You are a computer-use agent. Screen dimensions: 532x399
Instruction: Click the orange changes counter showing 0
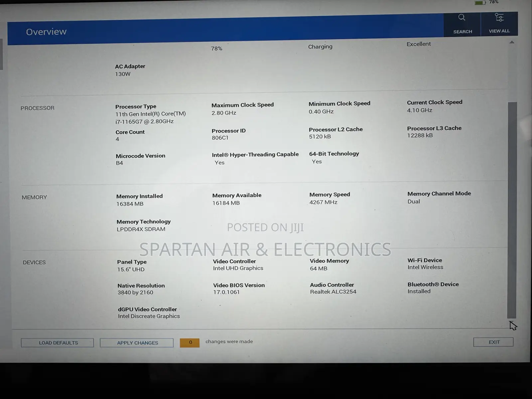point(190,342)
